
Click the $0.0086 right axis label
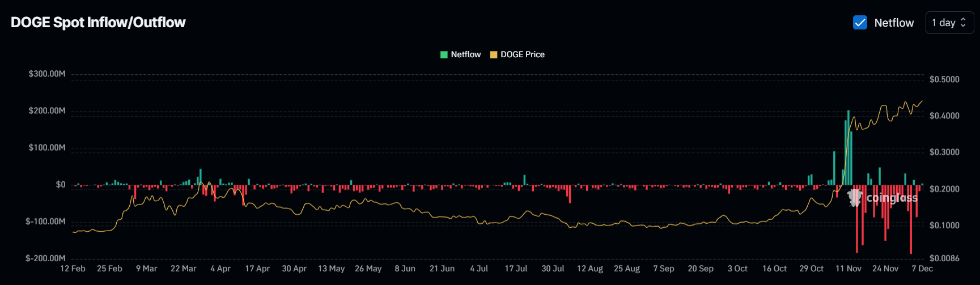[x=944, y=258]
